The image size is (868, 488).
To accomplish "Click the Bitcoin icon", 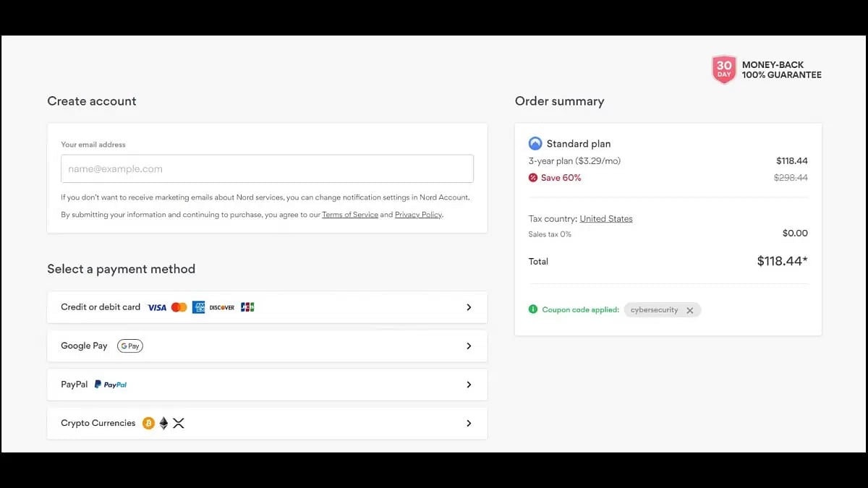I will [148, 424].
